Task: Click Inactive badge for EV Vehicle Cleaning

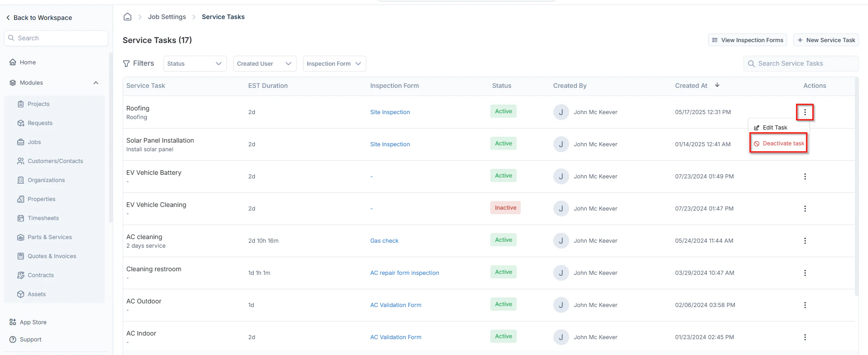Action: pos(505,208)
